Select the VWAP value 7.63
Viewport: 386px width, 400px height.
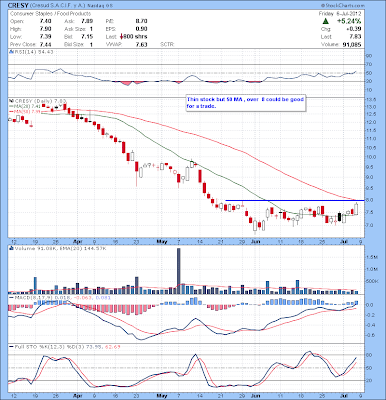[x=141, y=44]
